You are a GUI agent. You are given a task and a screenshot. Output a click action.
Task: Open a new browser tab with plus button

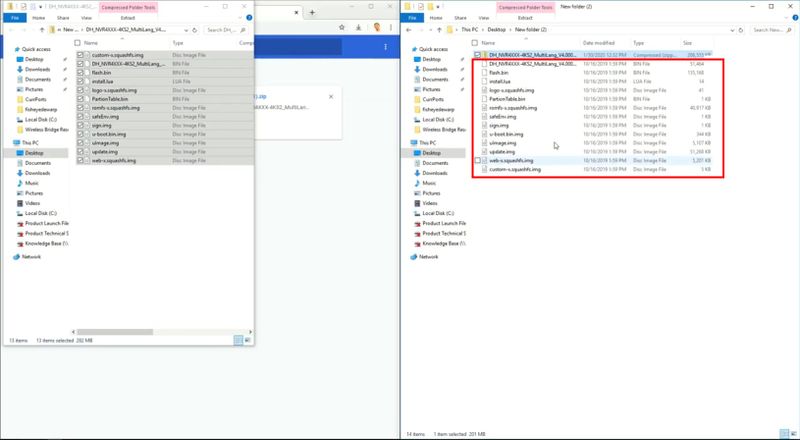(x=312, y=12)
